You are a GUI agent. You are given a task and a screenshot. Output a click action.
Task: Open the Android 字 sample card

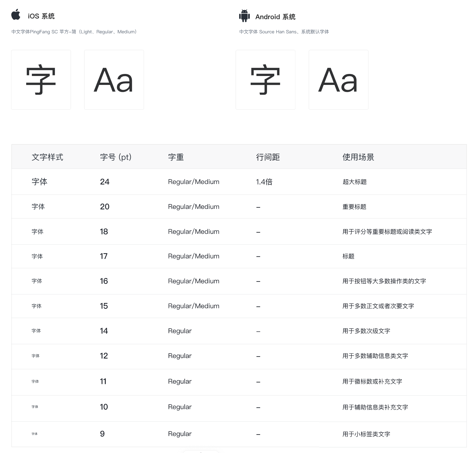(265, 80)
